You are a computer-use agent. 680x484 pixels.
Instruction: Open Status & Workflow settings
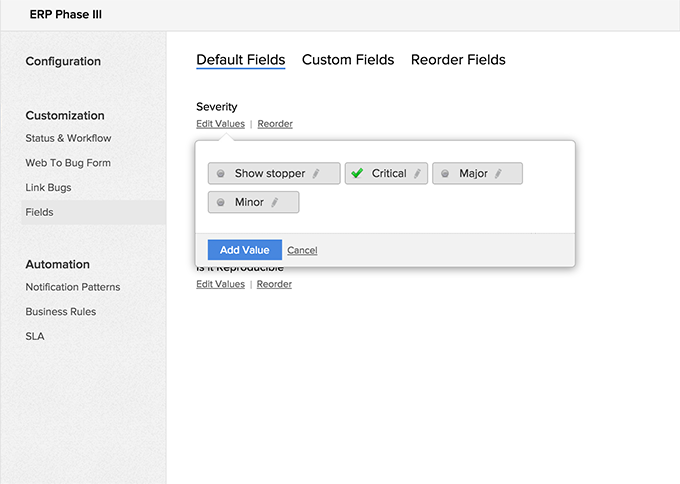click(68, 138)
